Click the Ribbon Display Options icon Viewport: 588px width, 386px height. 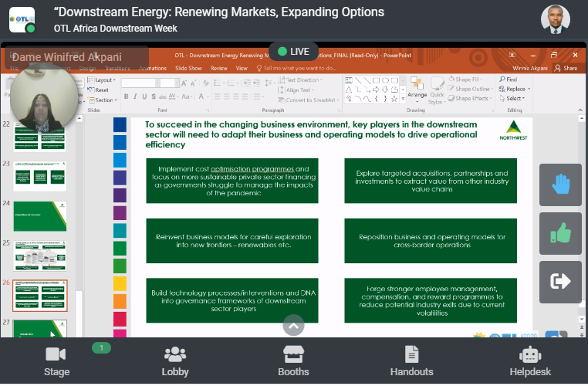512,55
